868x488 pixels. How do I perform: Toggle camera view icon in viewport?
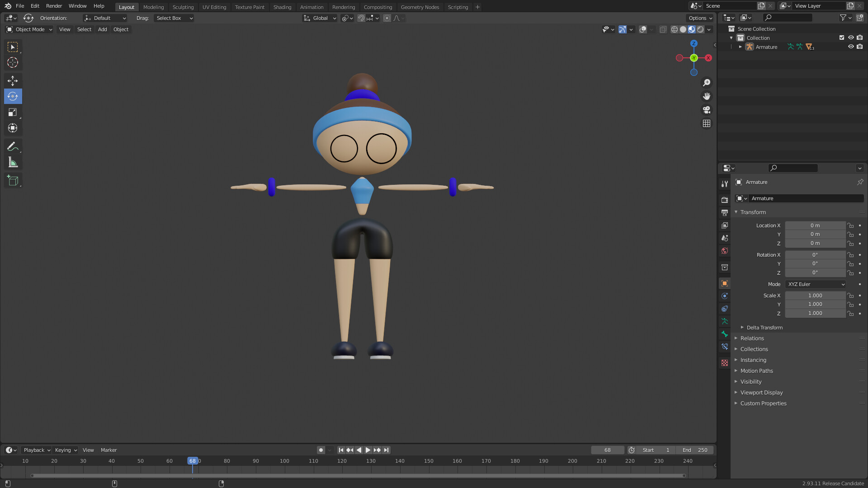[x=707, y=110]
